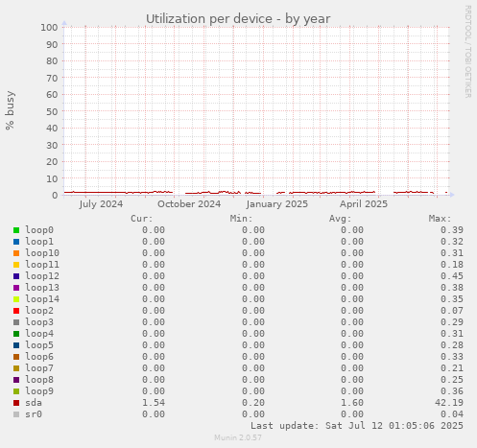Image resolution: width=477 pixels, height=448 pixels.
Task: Click the July 2024 axis label
Action: point(101,204)
